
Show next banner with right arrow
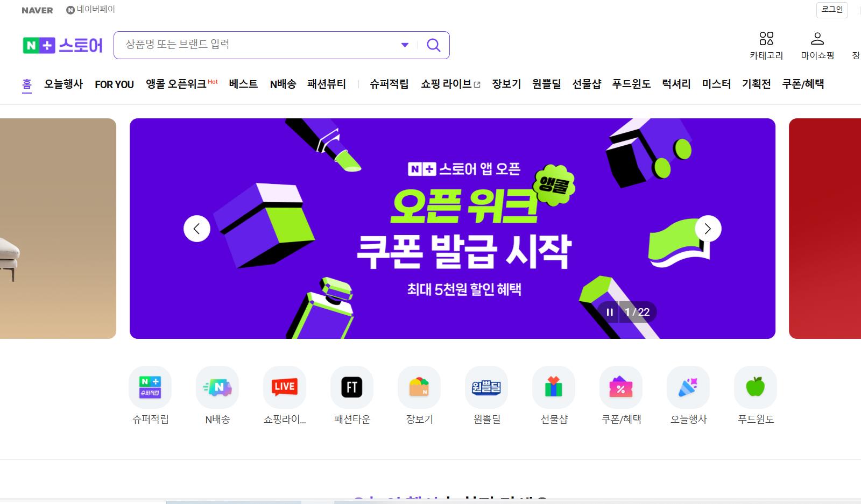point(708,229)
